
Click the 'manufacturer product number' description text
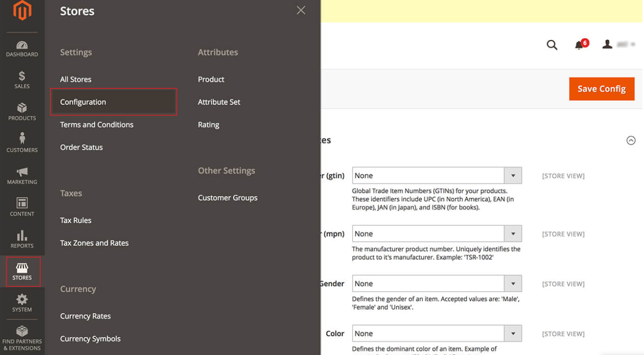(x=436, y=253)
